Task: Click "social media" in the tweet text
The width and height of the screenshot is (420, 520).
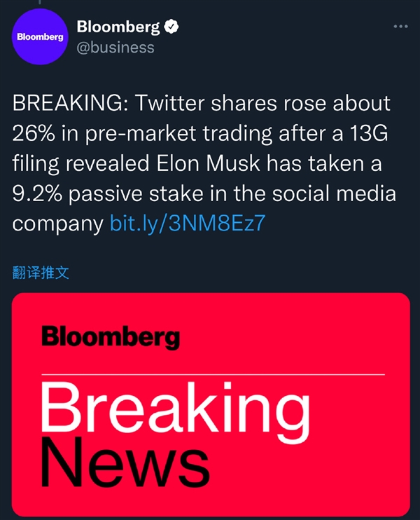Action: pos(334,193)
